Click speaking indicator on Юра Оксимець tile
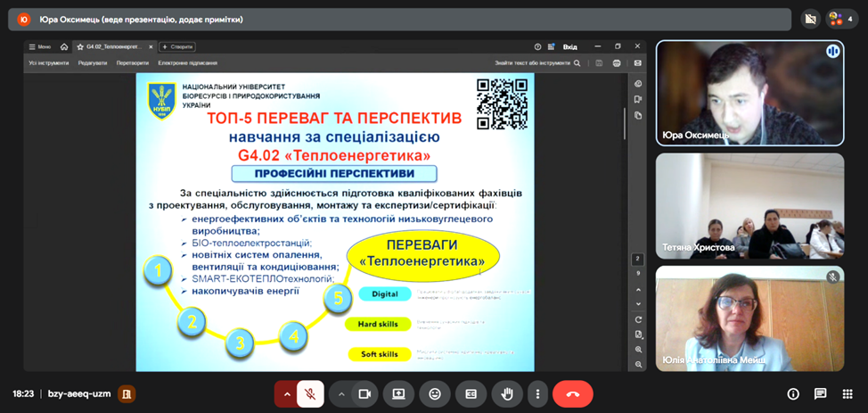868x413 pixels. 832,52
